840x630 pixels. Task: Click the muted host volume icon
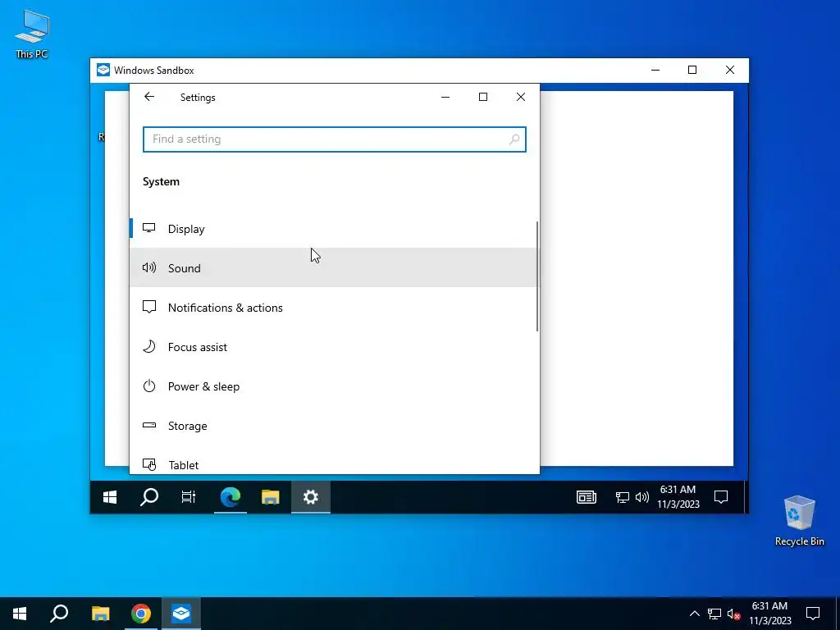coord(734,614)
